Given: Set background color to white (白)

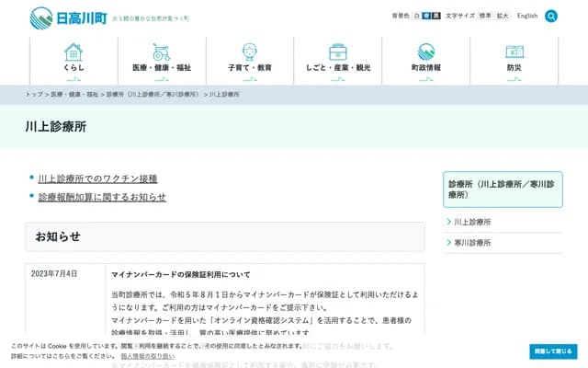Looking at the screenshot, I should [415, 16].
